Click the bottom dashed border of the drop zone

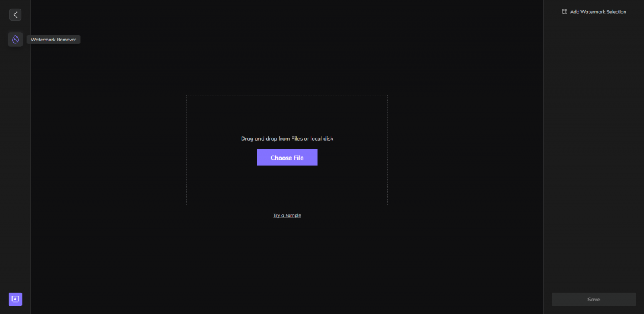[x=287, y=205]
